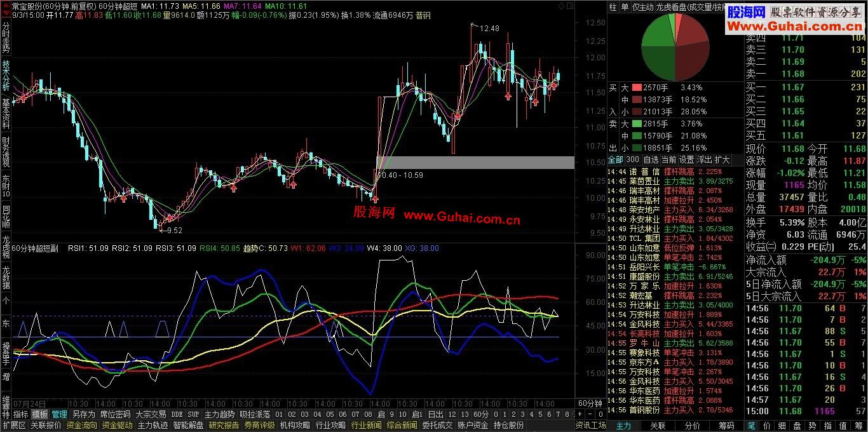Select the 全部 filter in the alert list
868x432 pixels.
(615, 159)
